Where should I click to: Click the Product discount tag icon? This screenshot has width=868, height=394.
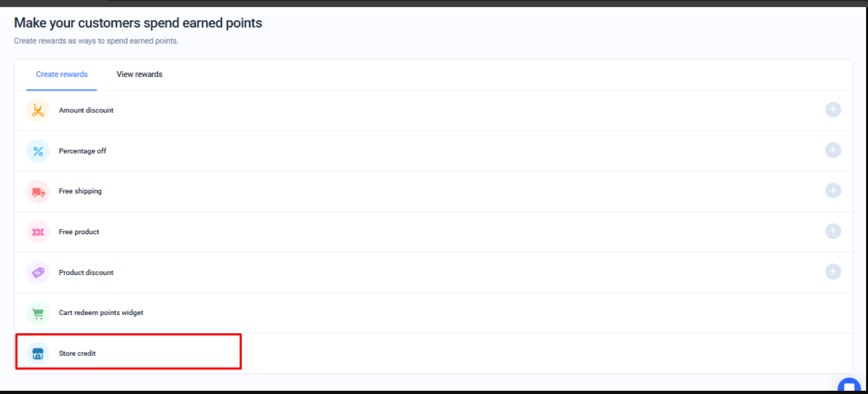coord(38,272)
